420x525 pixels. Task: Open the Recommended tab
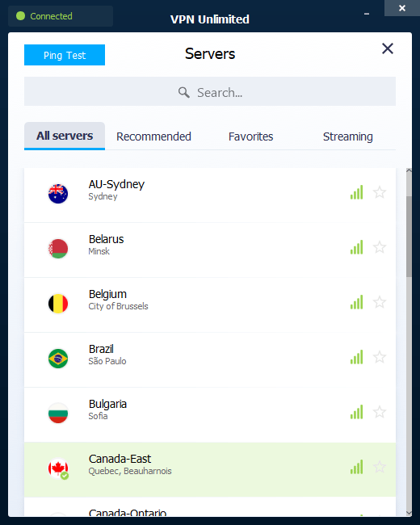pyautogui.click(x=153, y=136)
